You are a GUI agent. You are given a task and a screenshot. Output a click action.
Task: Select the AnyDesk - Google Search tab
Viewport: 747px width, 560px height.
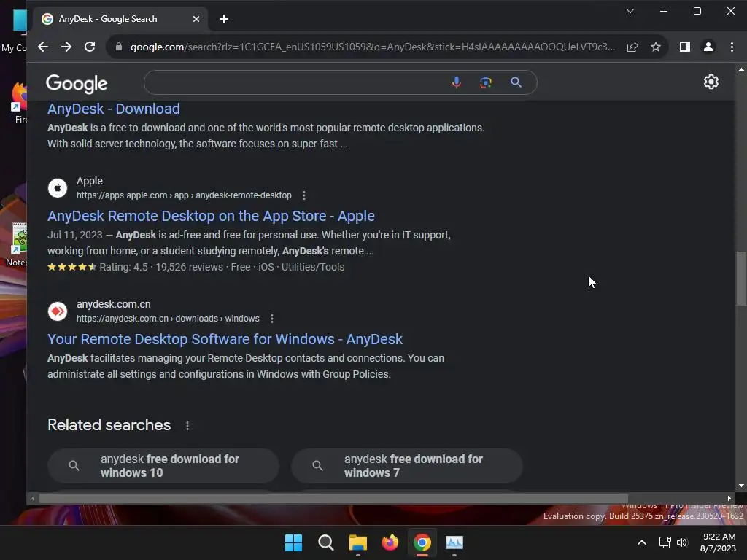(120, 19)
